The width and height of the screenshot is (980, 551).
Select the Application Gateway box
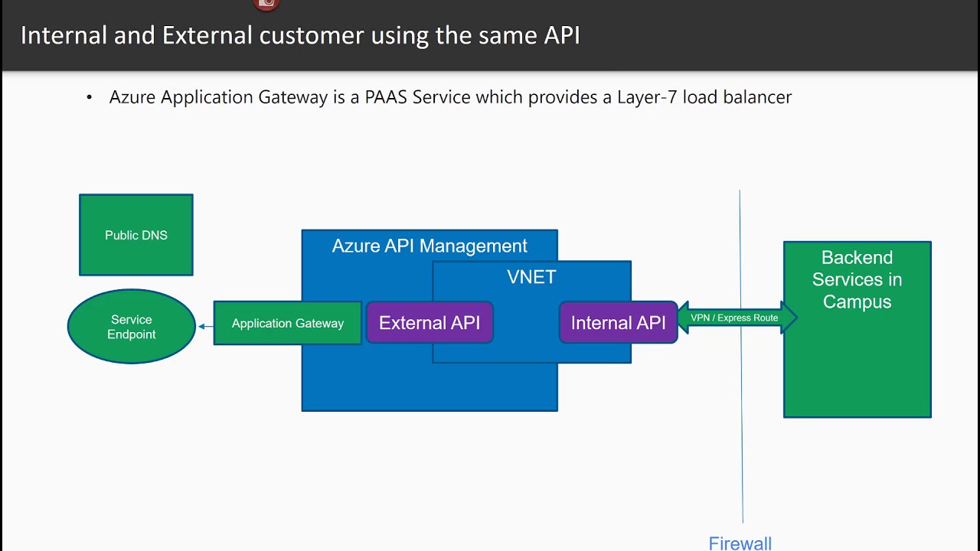pos(287,323)
